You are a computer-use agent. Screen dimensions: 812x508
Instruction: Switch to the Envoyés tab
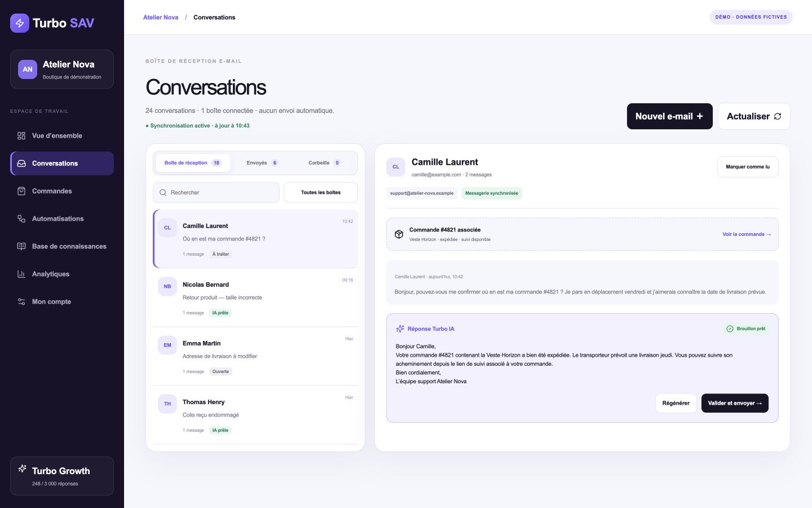point(262,163)
